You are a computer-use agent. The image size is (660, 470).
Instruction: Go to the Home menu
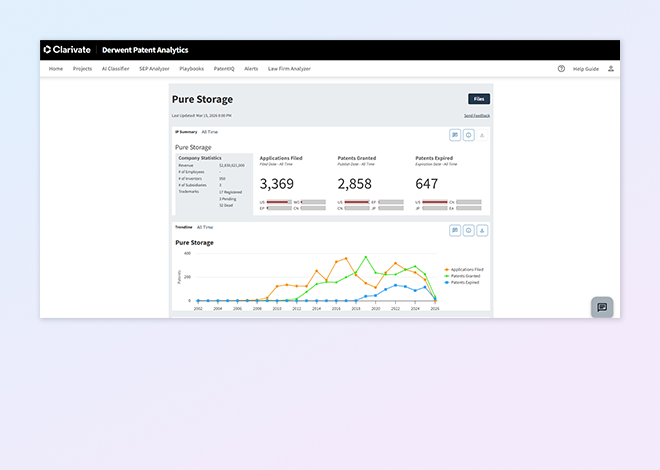click(x=56, y=69)
